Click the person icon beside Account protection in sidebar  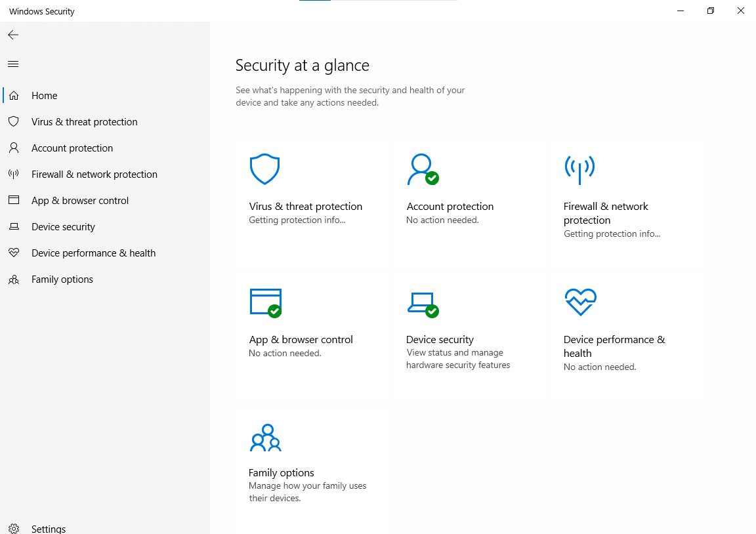(x=14, y=148)
